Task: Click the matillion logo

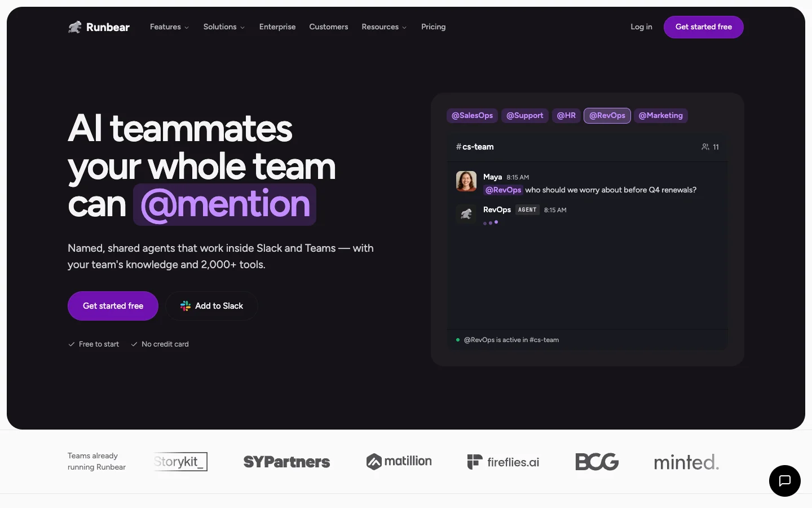Action: (x=399, y=462)
